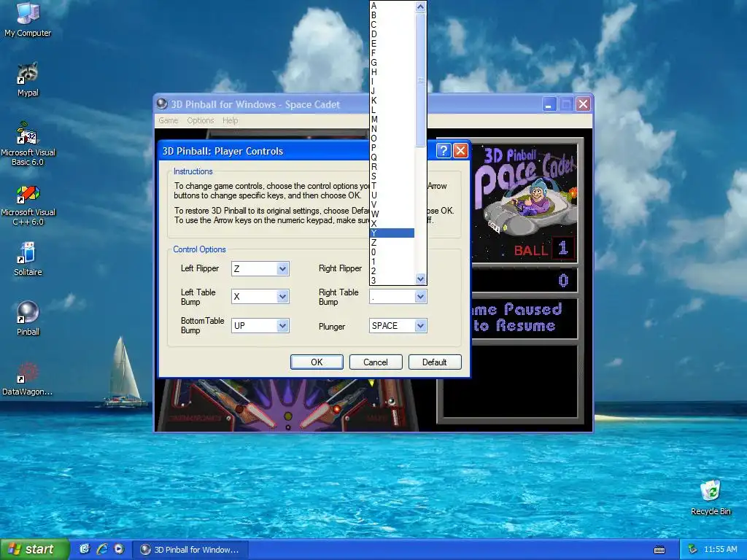747x560 pixels.
Task: Open the Game menu in 3D Pinball
Action: click(169, 120)
